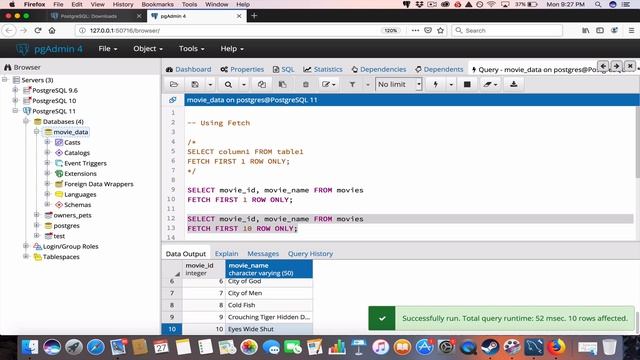The image size is (640, 360).
Task: Open new Firefox tab plus button
Action: click(x=254, y=16)
